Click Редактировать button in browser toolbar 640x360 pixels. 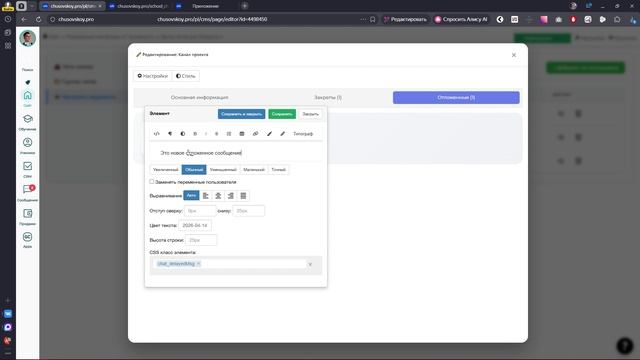pyautogui.click(x=405, y=19)
